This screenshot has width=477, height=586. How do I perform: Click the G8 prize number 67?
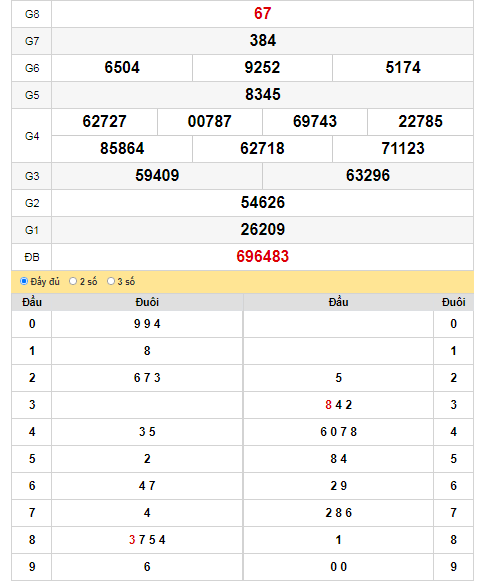(x=262, y=13)
